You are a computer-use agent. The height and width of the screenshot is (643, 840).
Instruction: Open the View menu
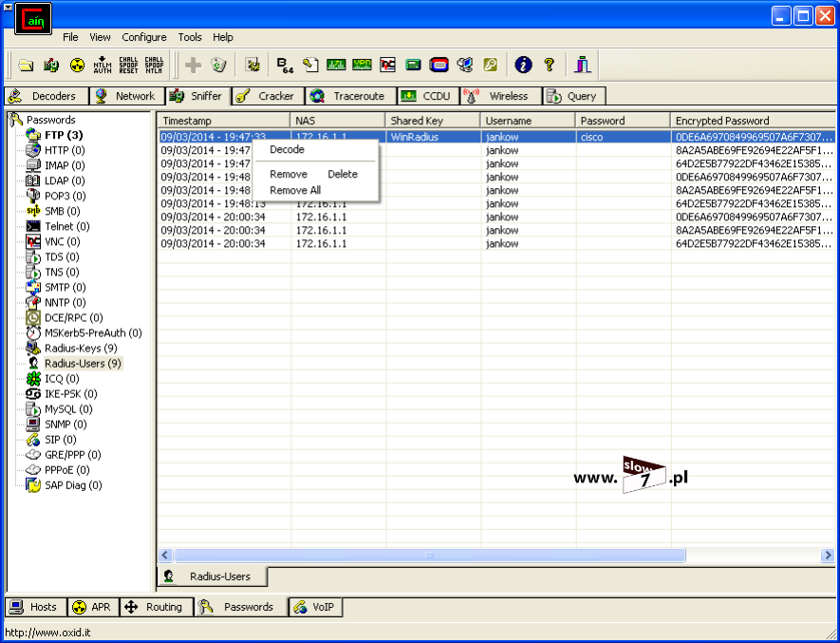point(100,37)
